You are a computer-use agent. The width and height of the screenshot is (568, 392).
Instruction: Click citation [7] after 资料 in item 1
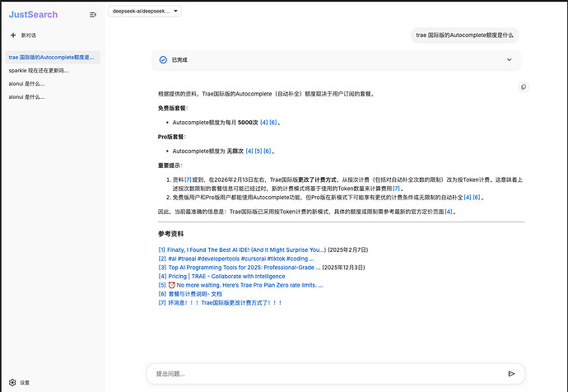pyautogui.click(x=188, y=180)
